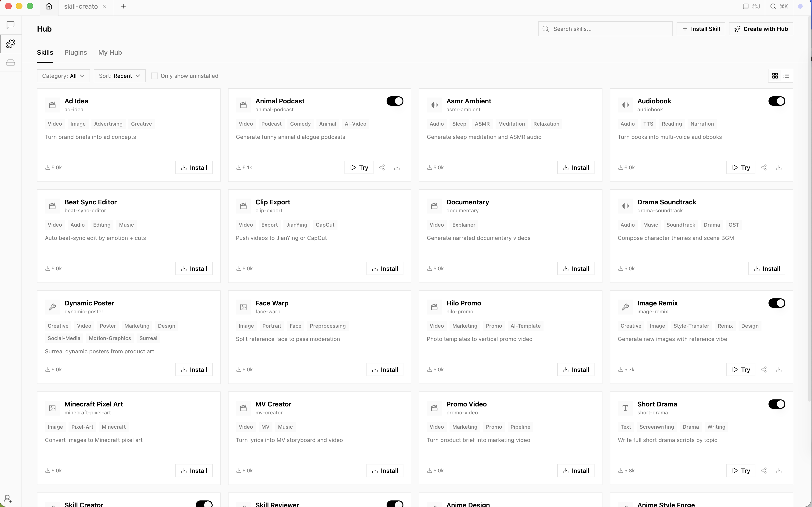Screen dimensions: 812x507
Task: Click add-user icon at sidebar bottom
Action: (8, 499)
